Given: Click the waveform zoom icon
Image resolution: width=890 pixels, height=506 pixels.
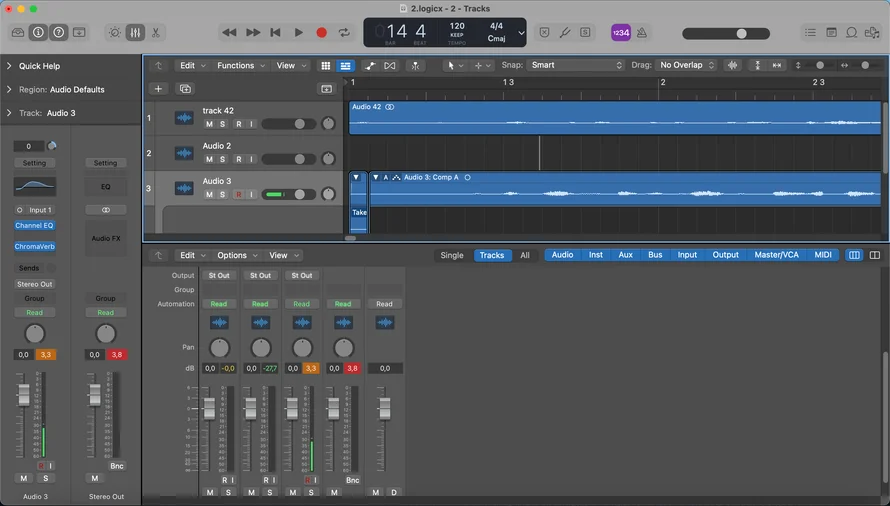Looking at the screenshot, I should click(x=733, y=66).
